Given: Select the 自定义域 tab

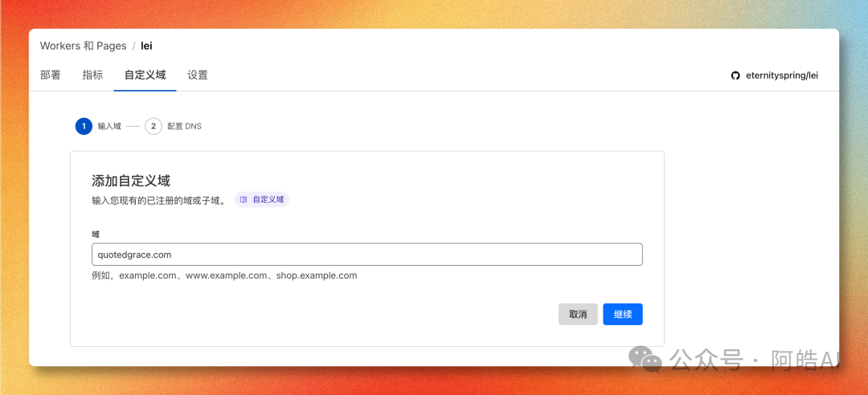Looking at the screenshot, I should (x=145, y=75).
